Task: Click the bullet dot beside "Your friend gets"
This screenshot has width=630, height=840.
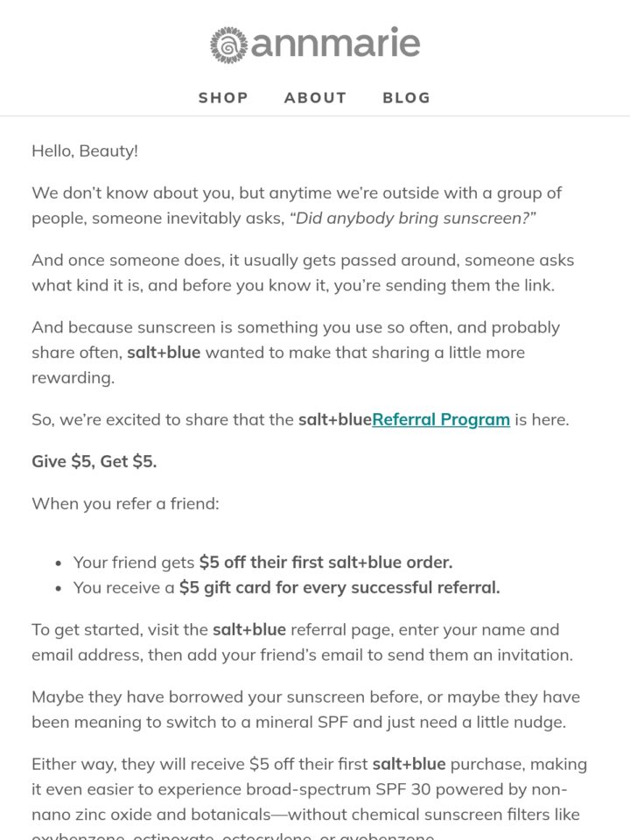Action: pyautogui.click(x=59, y=563)
